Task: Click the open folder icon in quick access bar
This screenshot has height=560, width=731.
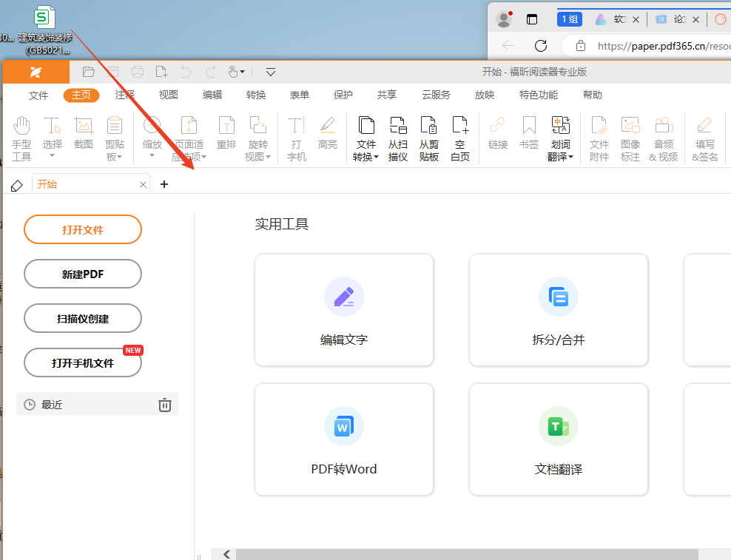Action: (x=89, y=72)
